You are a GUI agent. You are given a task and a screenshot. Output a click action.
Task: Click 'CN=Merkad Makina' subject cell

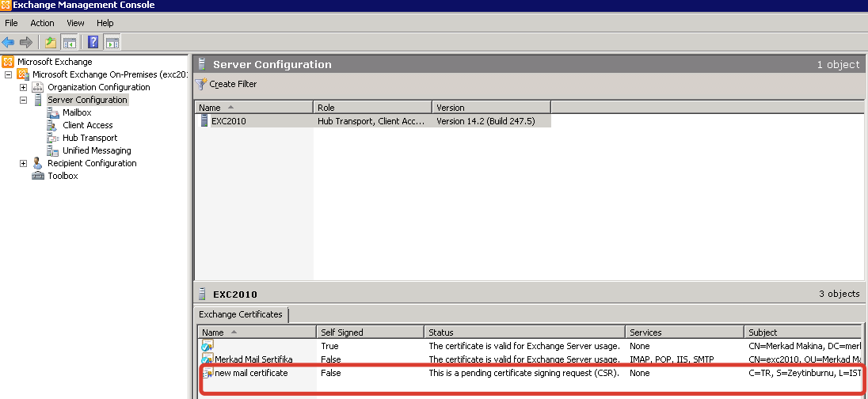click(x=804, y=346)
